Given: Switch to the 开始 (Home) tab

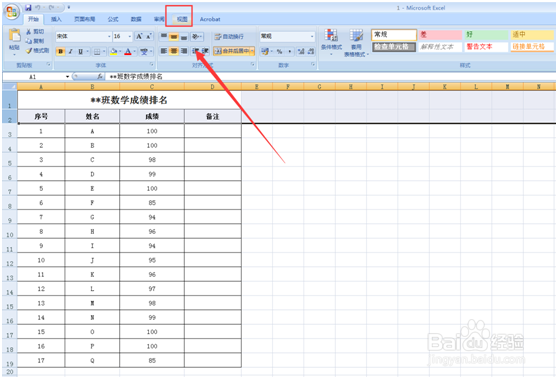Looking at the screenshot, I should [x=33, y=19].
